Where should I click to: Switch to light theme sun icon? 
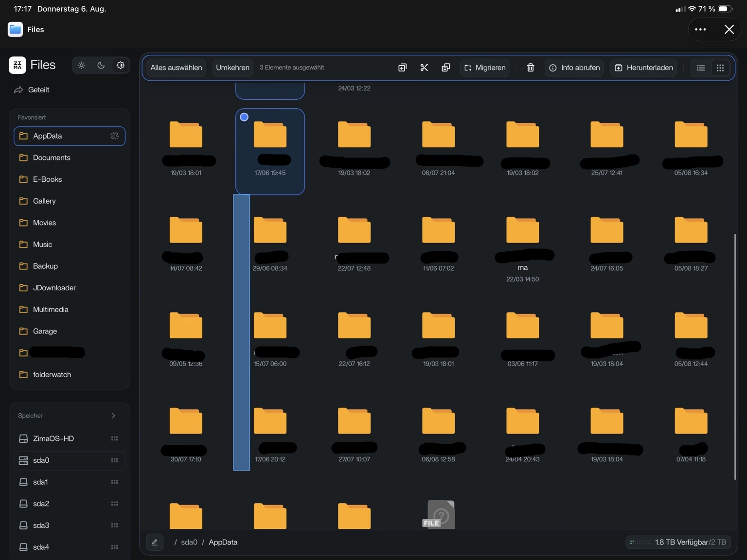click(x=81, y=65)
